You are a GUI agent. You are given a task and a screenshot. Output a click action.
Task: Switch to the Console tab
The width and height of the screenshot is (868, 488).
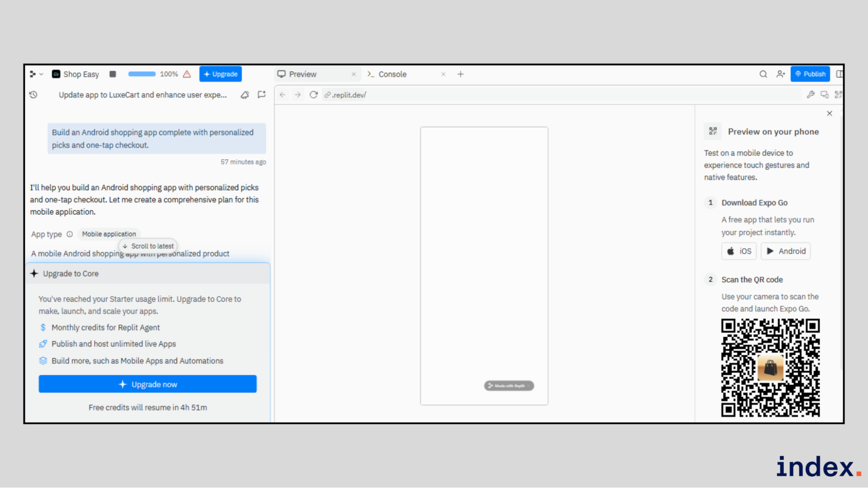(392, 74)
